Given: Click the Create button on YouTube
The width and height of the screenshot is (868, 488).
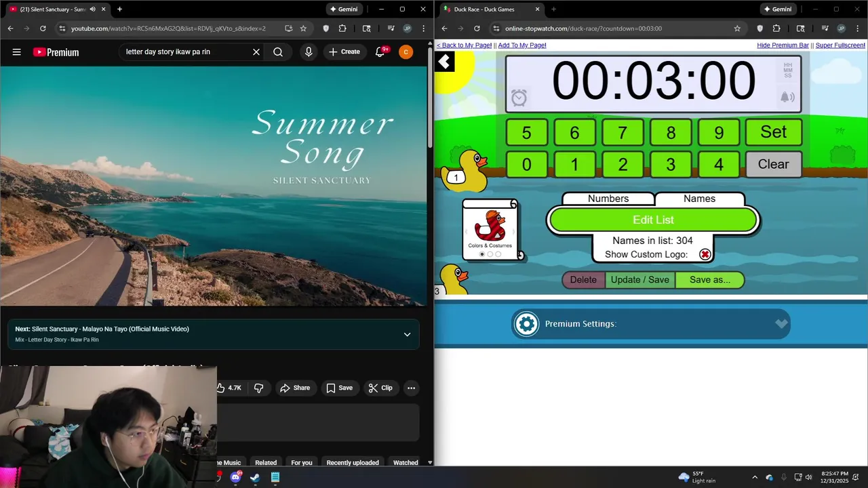Looking at the screenshot, I should [x=344, y=52].
